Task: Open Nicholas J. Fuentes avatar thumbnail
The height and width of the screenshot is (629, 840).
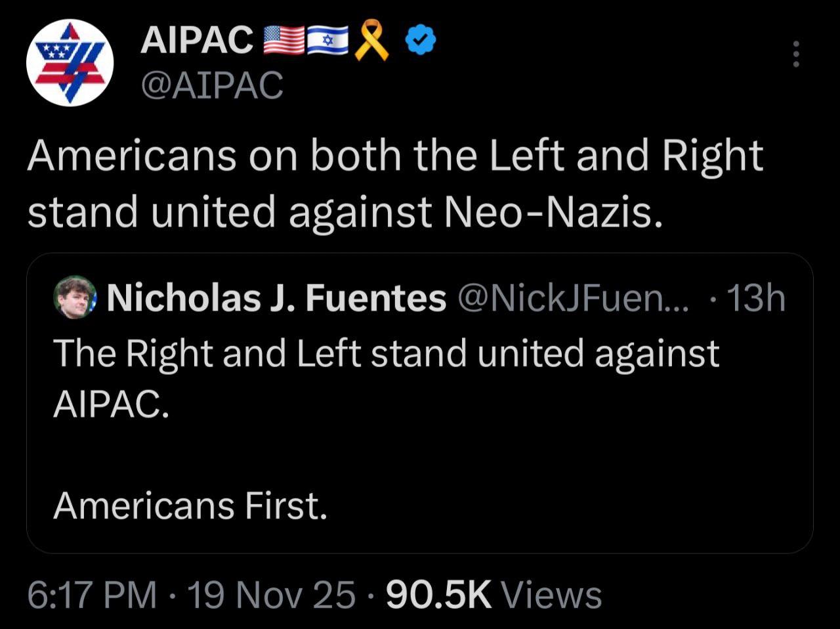Action: pos(75,297)
